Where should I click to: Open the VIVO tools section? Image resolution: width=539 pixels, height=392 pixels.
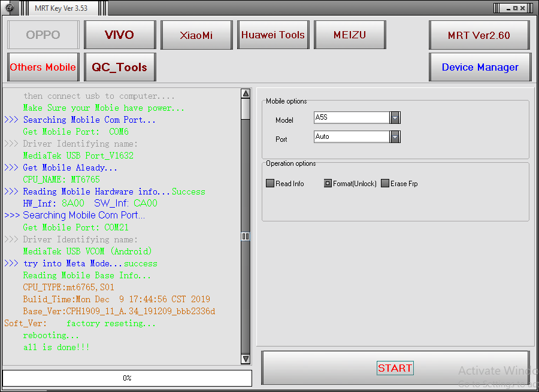click(x=120, y=35)
